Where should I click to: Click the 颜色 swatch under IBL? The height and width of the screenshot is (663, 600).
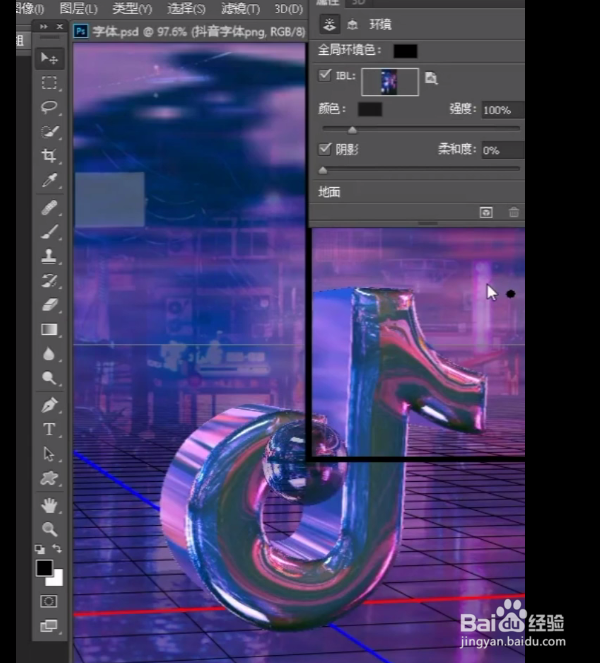[370, 109]
